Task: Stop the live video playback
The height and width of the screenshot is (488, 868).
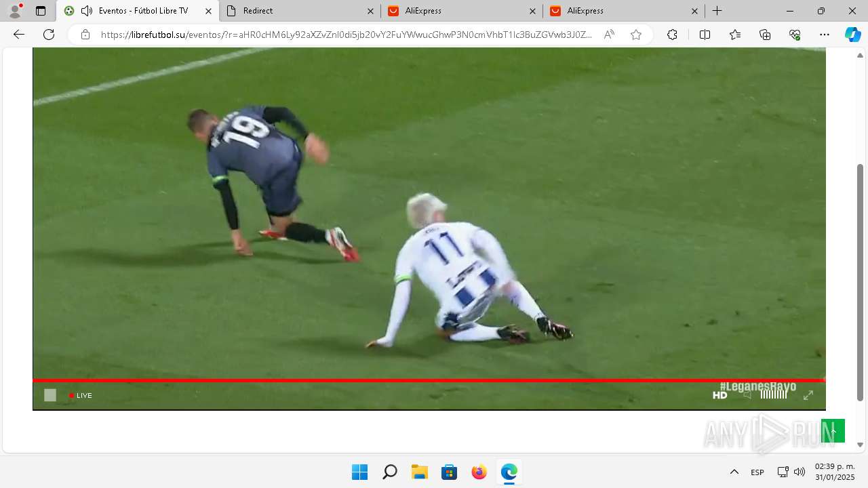Action: [50, 395]
